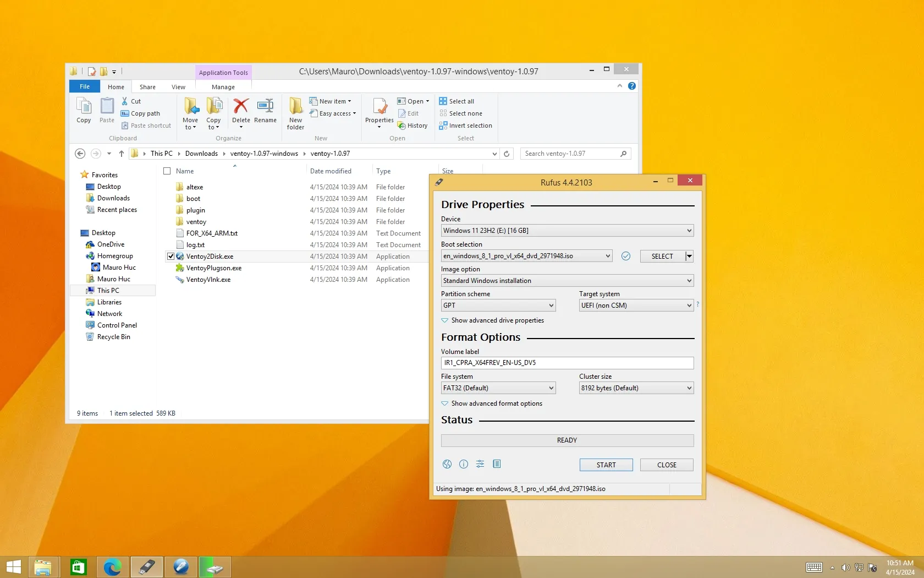Image resolution: width=924 pixels, height=578 pixels.
Task: Select This PC in navigation pane
Action: click(x=113, y=291)
